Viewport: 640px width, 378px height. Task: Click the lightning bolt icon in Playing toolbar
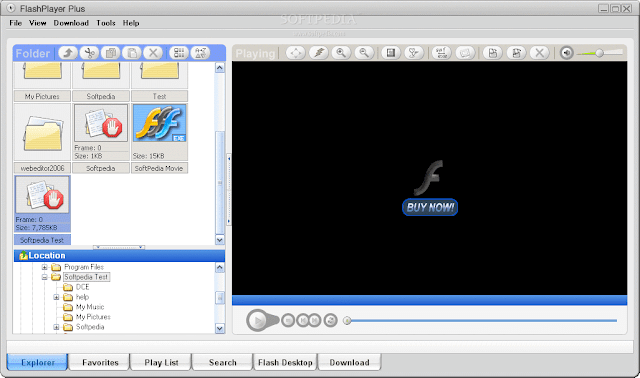point(319,53)
